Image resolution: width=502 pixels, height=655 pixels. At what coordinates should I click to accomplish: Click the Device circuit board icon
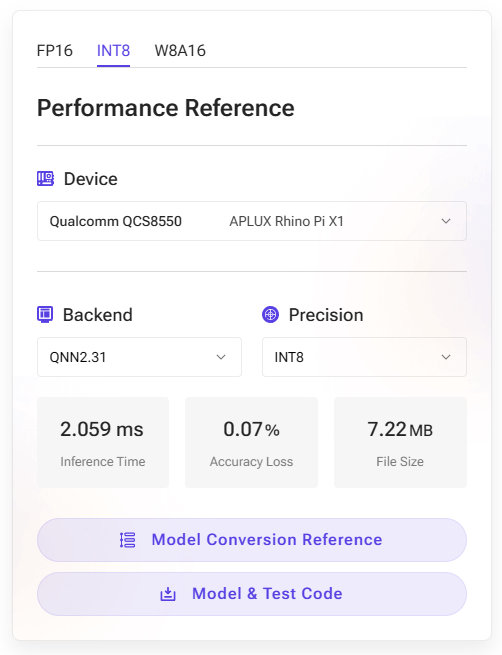tap(45, 179)
